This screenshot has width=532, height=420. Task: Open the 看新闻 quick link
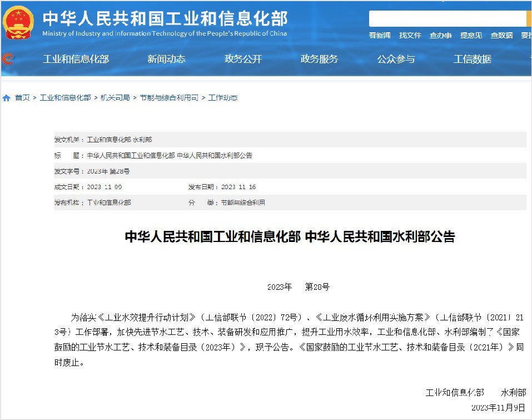[x=380, y=35]
